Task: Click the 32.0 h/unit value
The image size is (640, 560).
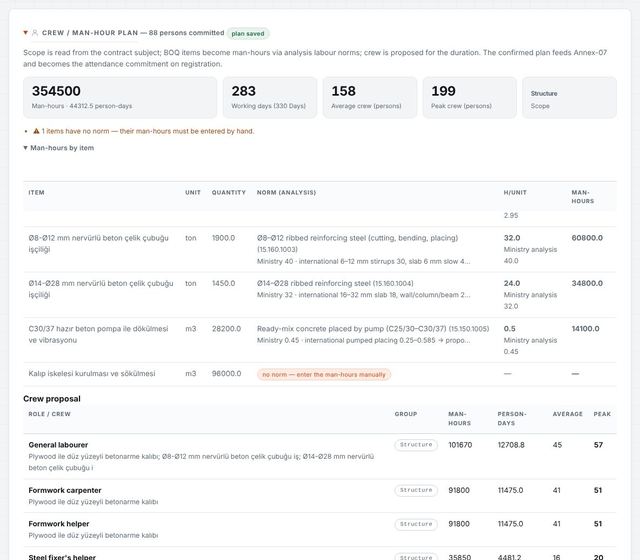Action: 512,238
